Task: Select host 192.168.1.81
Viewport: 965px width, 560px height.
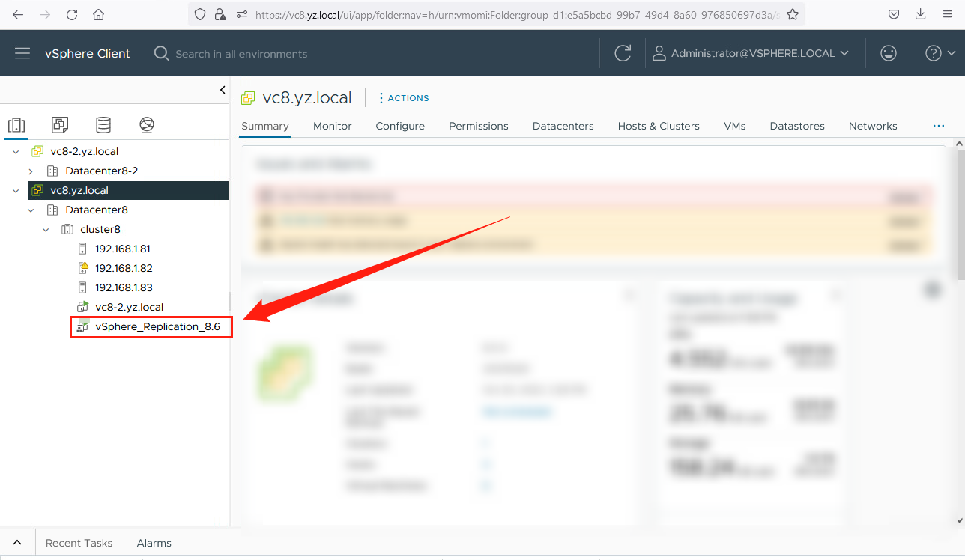Action: (x=123, y=249)
